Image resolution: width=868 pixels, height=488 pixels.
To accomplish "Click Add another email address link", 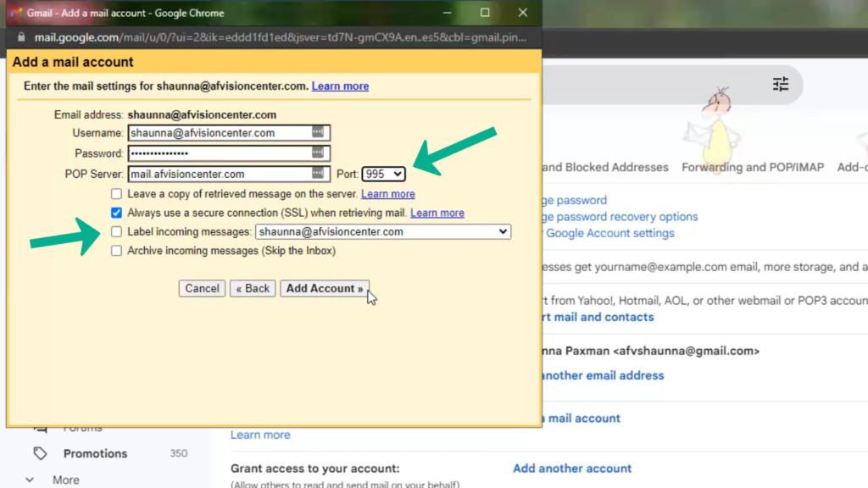I will click(x=604, y=375).
